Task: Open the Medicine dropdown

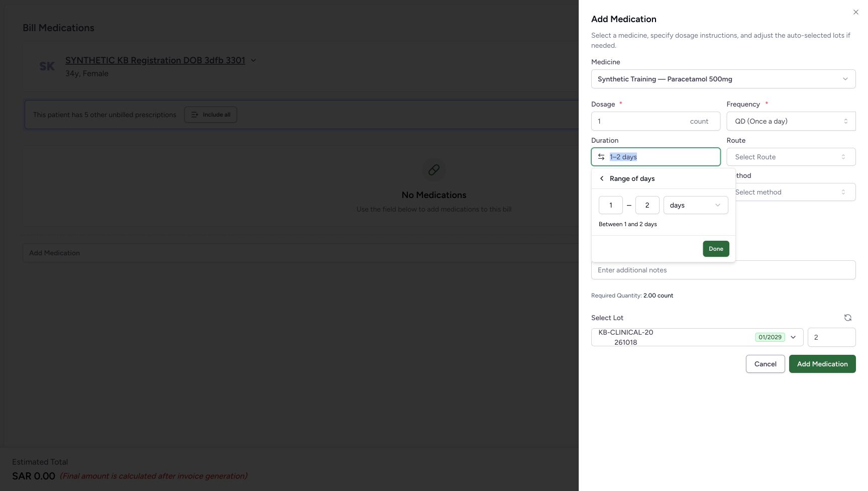Action: click(723, 79)
